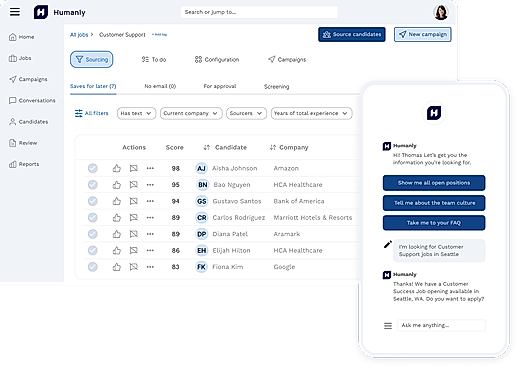Click the pencil edit icon in chat
Viewport: 518px width, 368px height.
coord(388,245)
